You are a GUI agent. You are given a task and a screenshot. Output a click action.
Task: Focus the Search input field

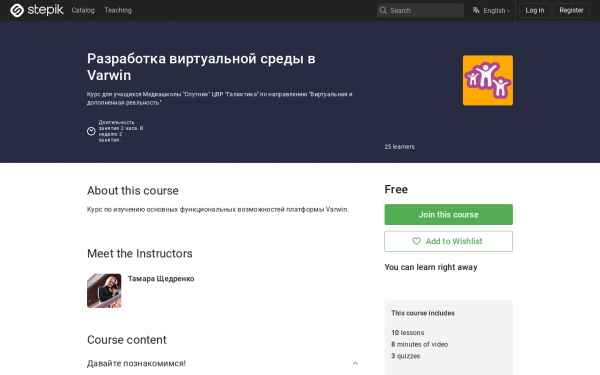point(420,10)
